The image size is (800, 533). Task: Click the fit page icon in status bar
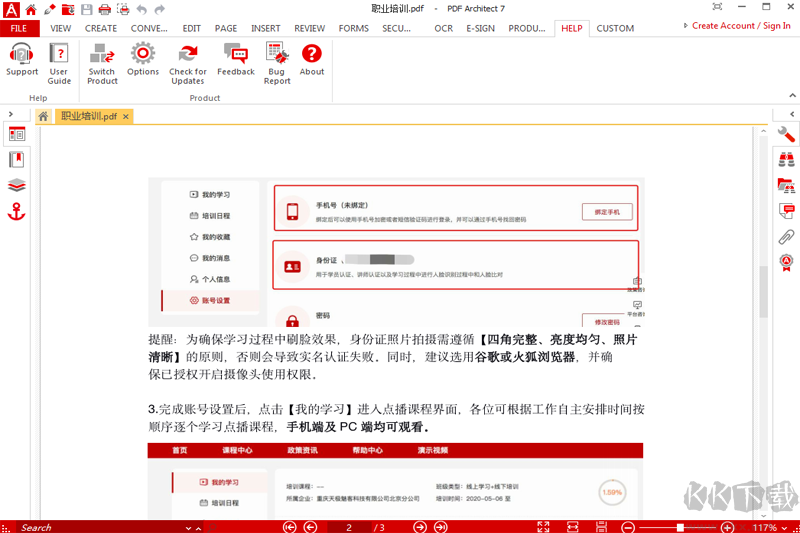click(543, 527)
